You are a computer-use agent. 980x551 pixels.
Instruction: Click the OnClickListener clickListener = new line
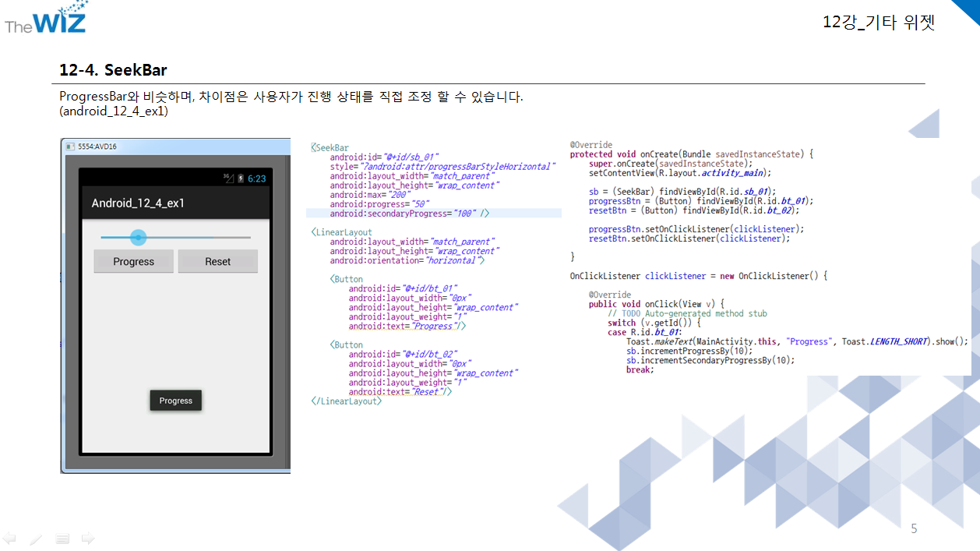click(x=699, y=276)
